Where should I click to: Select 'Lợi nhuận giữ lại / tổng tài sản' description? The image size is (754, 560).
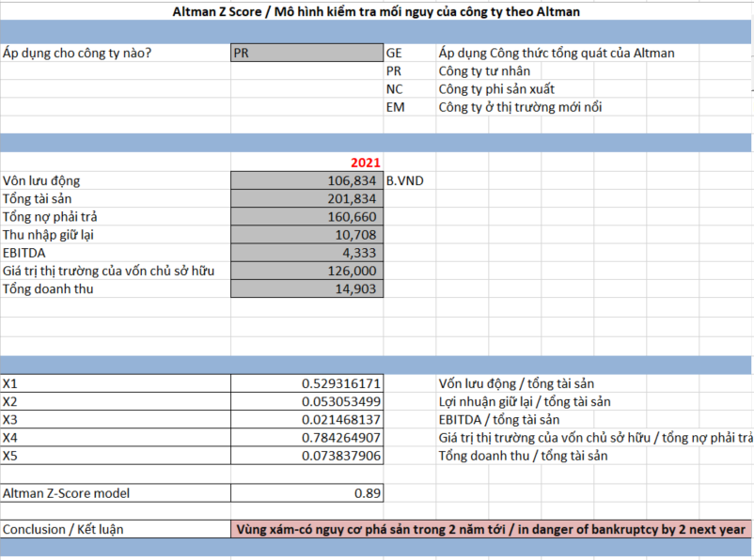(525, 402)
